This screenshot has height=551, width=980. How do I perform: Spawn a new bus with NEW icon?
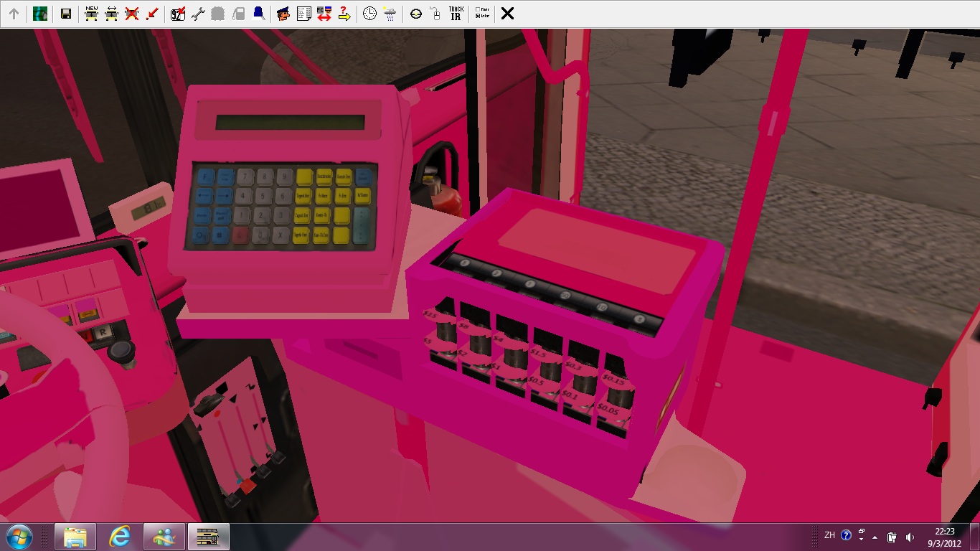(91, 14)
